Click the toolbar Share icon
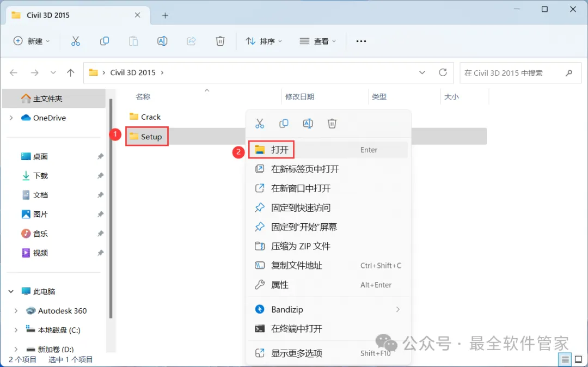Screen dimensions: 588x367 click(191, 41)
